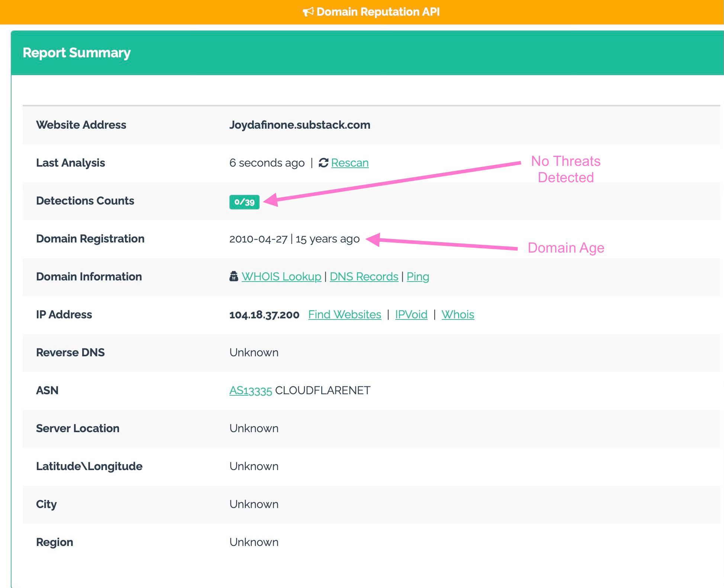Open the IPVoid link
The image size is (724, 588).
click(411, 315)
